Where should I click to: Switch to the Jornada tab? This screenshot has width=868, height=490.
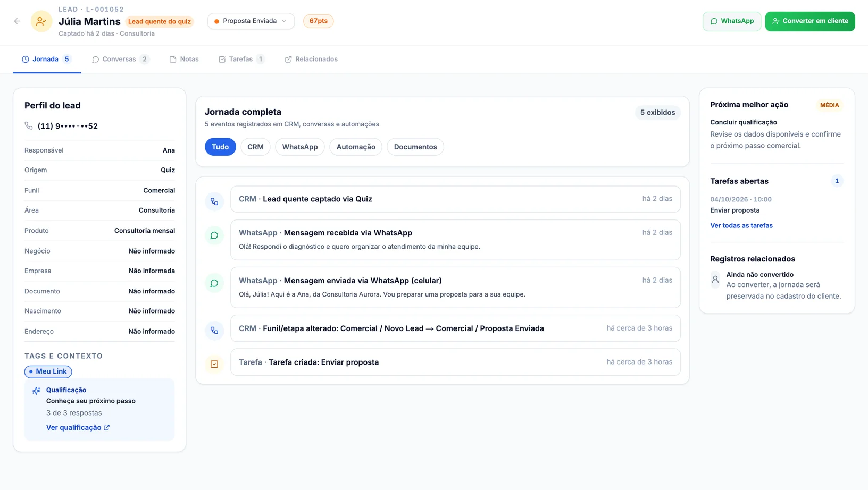tap(46, 59)
